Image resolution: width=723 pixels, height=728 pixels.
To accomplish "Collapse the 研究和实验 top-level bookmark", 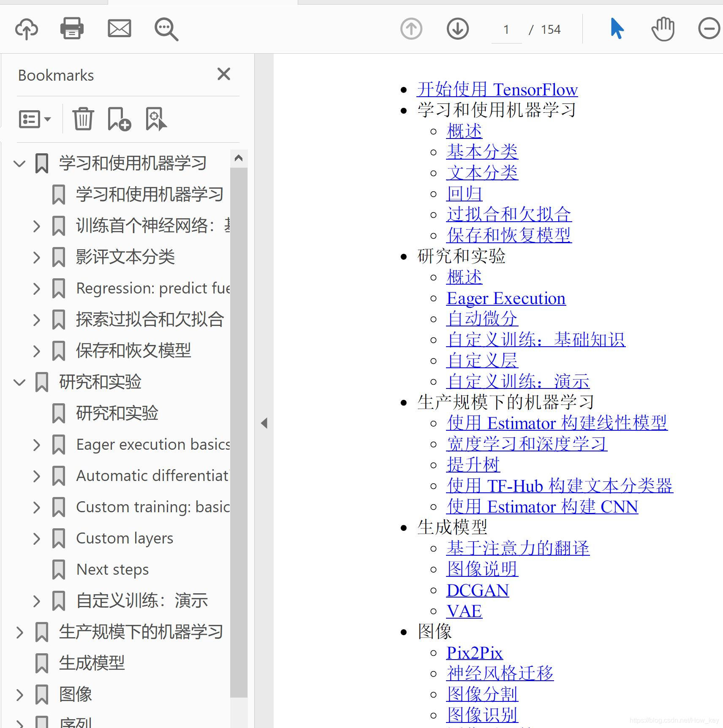I will coord(19,382).
